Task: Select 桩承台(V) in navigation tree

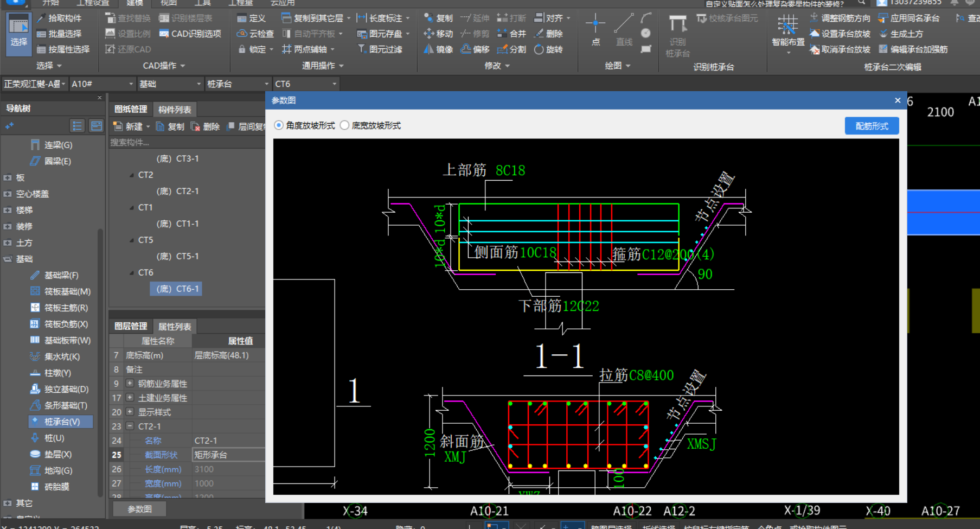Action: click(x=61, y=422)
